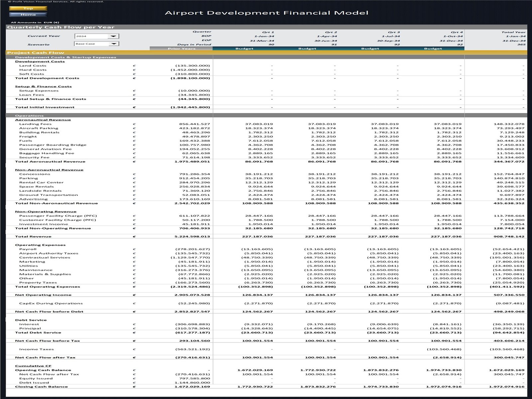The width and height of the screenshot is (532, 399).
Task: Open the Current Year dropdown arrow
Action: [x=114, y=36]
